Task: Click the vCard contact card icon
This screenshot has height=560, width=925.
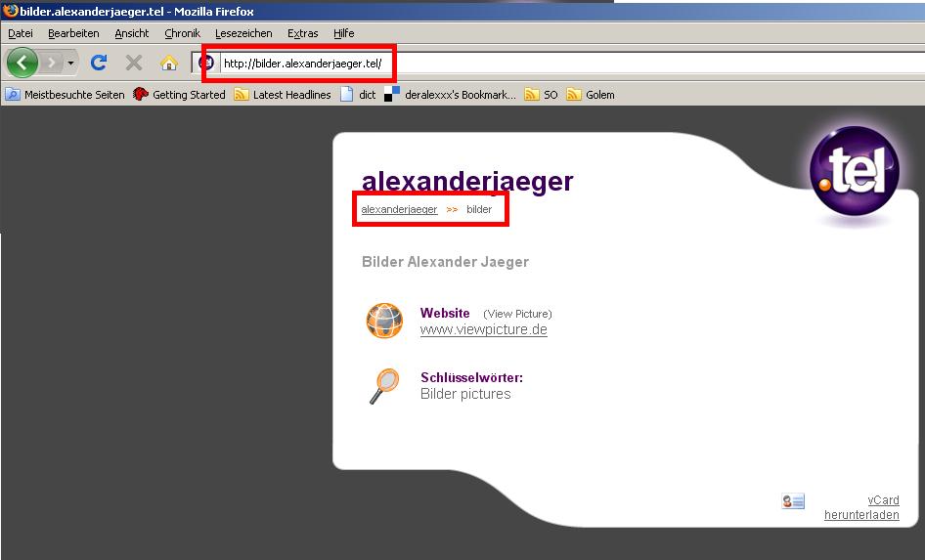Action: [x=792, y=501]
